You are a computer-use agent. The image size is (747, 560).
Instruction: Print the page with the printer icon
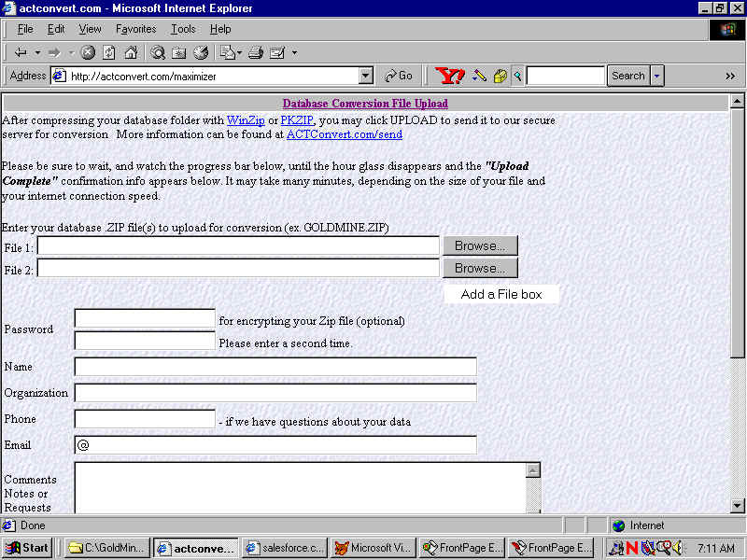click(x=256, y=52)
